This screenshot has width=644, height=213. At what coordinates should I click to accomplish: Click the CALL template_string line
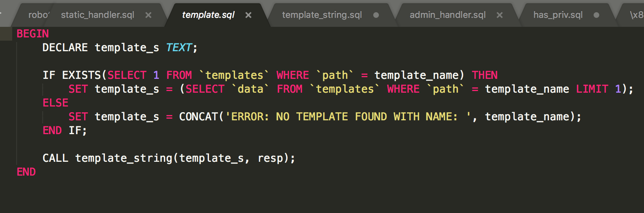169,158
